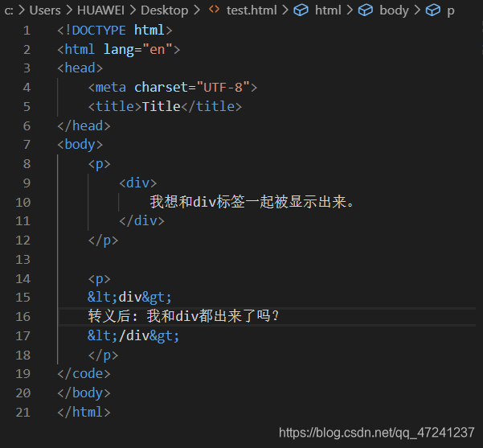Screen dimensions: 483x448
Task: Select the 'html' symbol breadcrumb
Action: pyautogui.click(x=328, y=10)
